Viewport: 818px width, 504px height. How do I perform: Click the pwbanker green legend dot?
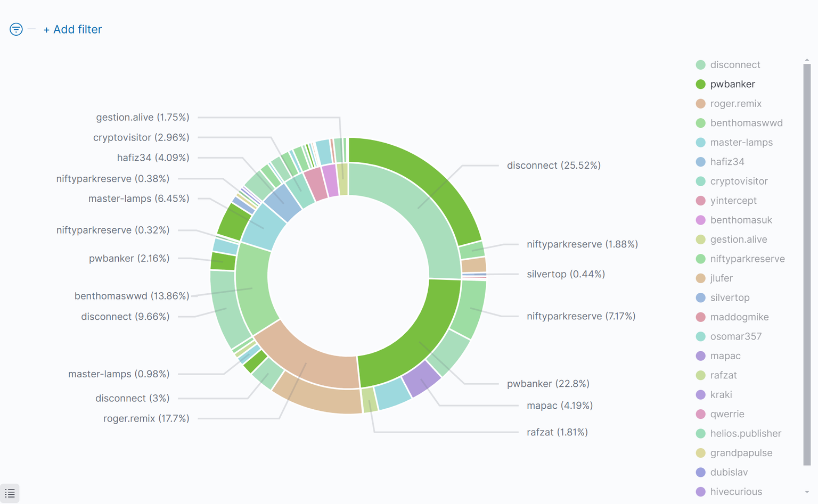coord(701,84)
